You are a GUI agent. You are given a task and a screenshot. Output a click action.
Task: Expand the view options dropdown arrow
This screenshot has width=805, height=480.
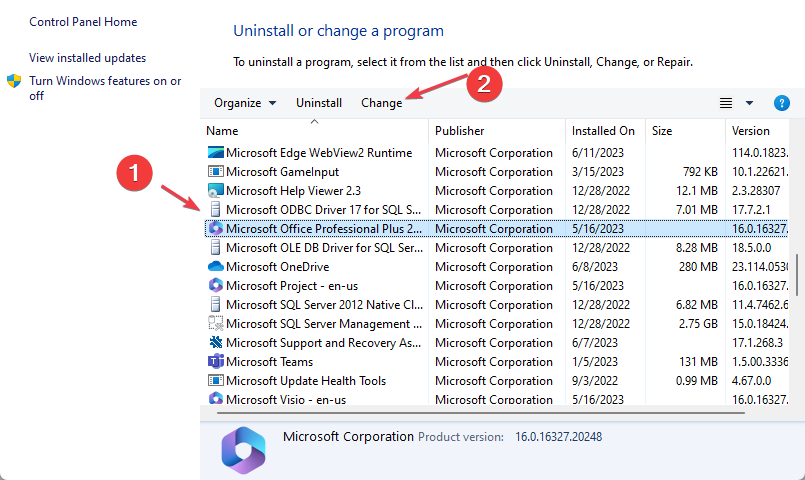[x=750, y=103]
